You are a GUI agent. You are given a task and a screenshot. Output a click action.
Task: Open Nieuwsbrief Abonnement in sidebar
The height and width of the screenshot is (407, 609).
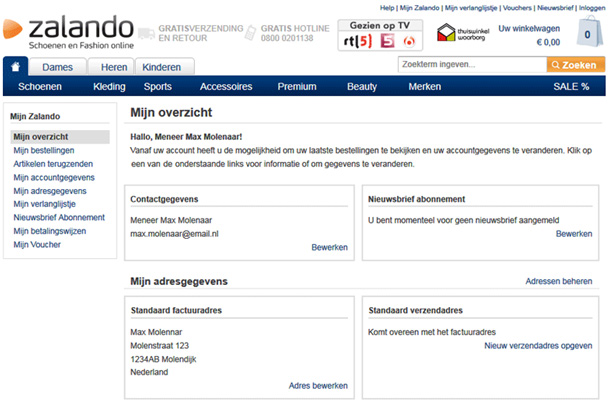coord(59,217)
